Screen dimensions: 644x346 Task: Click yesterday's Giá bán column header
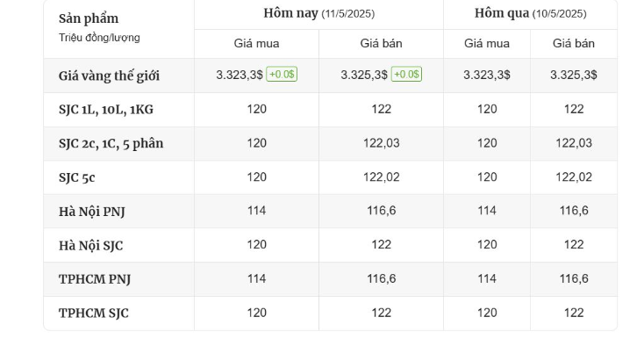click(x=573, y=44)
